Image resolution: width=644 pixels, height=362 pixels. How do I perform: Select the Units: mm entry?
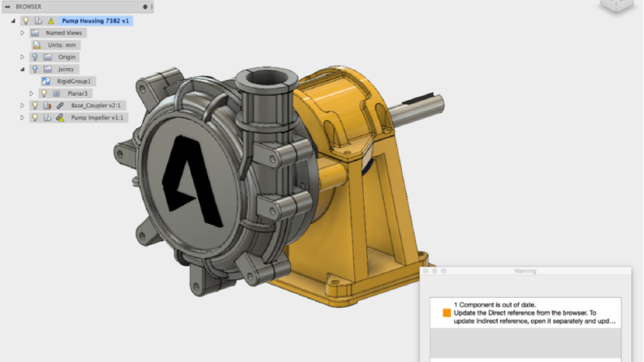pos(62,45)
